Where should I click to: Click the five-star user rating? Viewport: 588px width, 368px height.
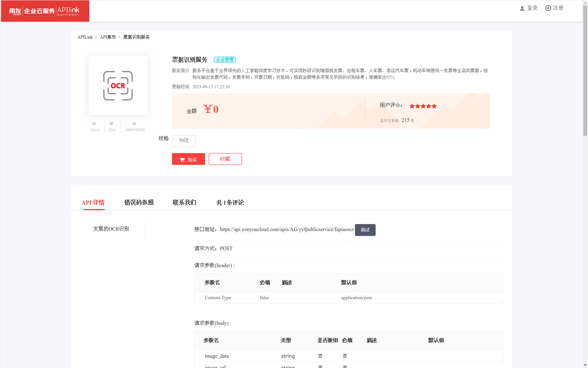tap(423, 106)
